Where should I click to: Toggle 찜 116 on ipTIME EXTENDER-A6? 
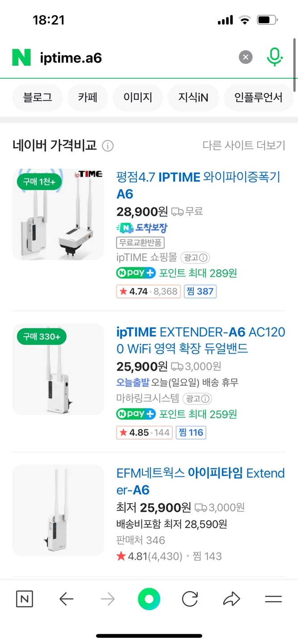(191, 432)
